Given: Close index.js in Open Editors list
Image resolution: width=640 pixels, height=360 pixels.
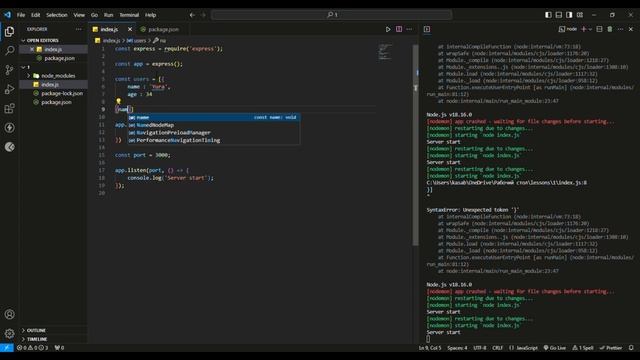Looking at the screenshot, I should coord(32,49).
